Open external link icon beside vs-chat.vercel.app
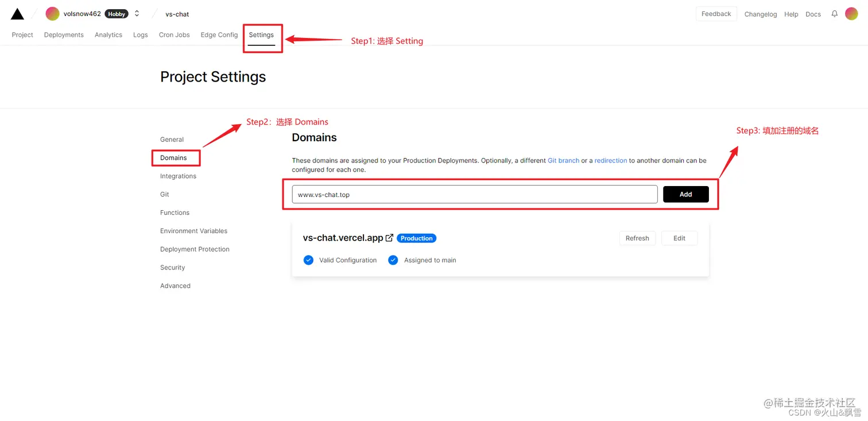The width and height of the screenshot is (868, 421). (x=389, y=238)
